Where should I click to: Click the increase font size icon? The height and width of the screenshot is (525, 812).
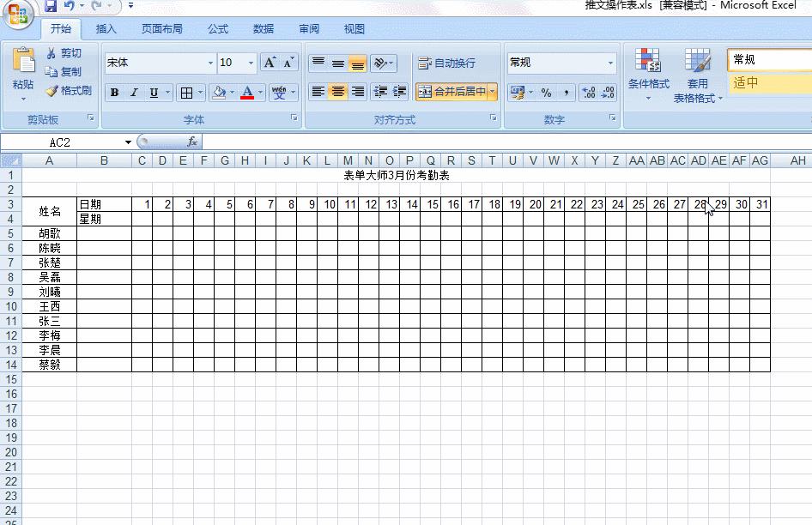tap(270, 63)
